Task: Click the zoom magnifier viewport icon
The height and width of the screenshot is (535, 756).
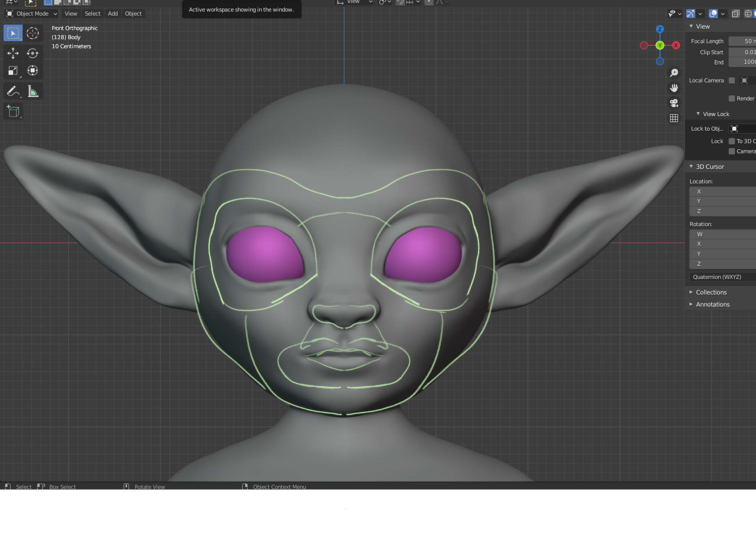Action: pos(674,73)
